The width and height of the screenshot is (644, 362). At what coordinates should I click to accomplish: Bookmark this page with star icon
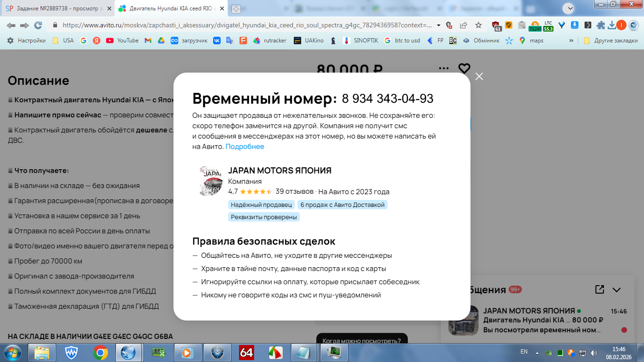(479, 25)
